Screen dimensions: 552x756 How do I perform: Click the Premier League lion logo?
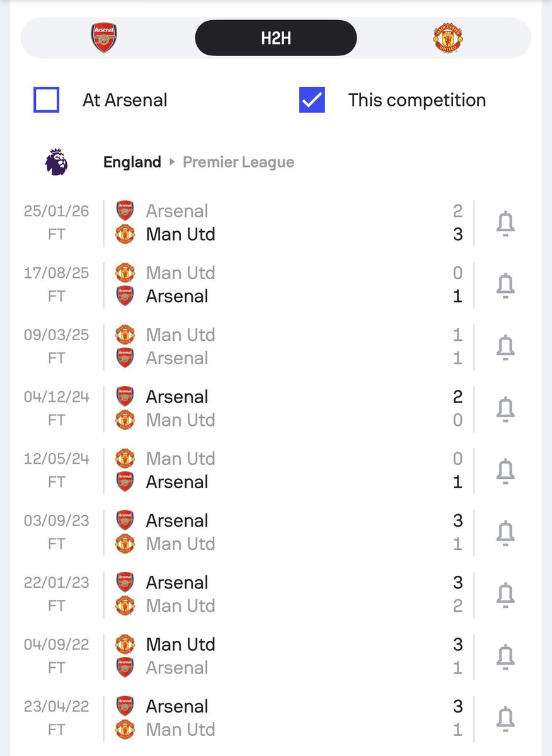tap(56, 162)
